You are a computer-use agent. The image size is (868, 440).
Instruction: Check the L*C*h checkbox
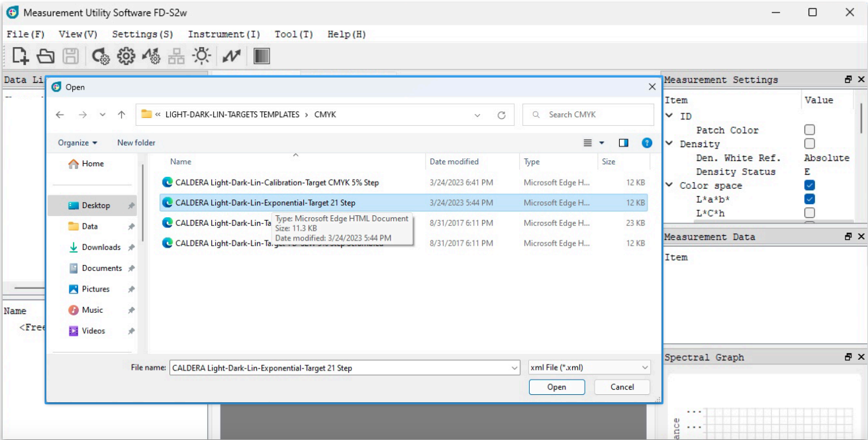tap(809, 213)
